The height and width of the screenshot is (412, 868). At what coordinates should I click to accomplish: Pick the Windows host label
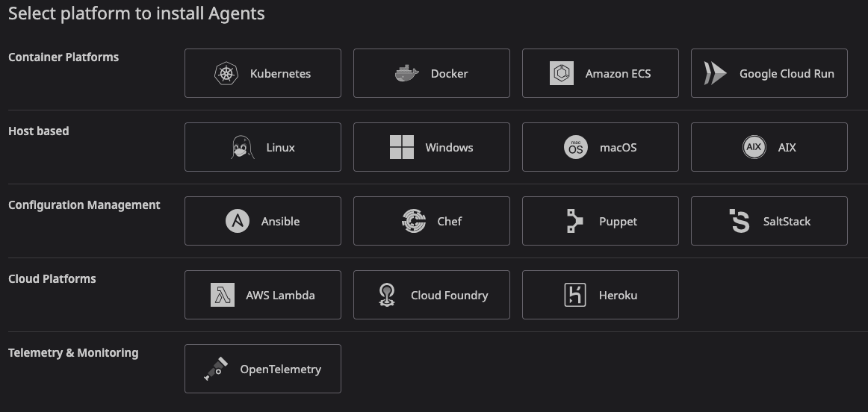(x=449, y=148)
